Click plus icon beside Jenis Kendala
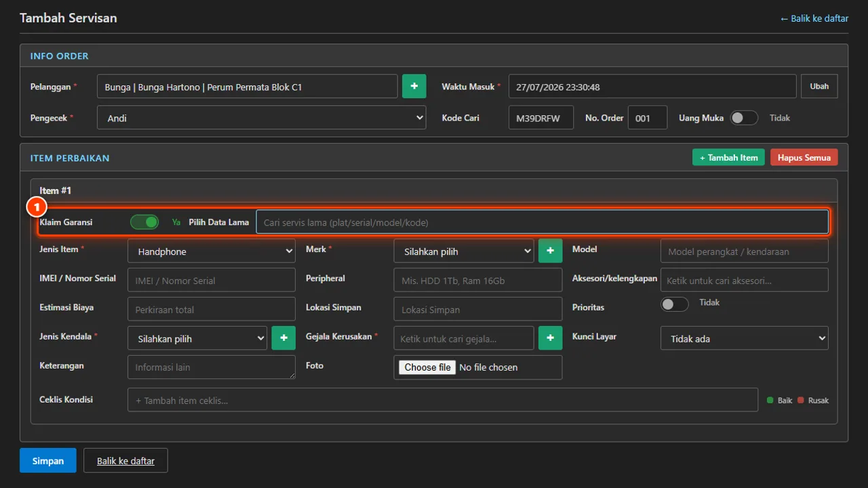868x488 pixels. (283, 338)
